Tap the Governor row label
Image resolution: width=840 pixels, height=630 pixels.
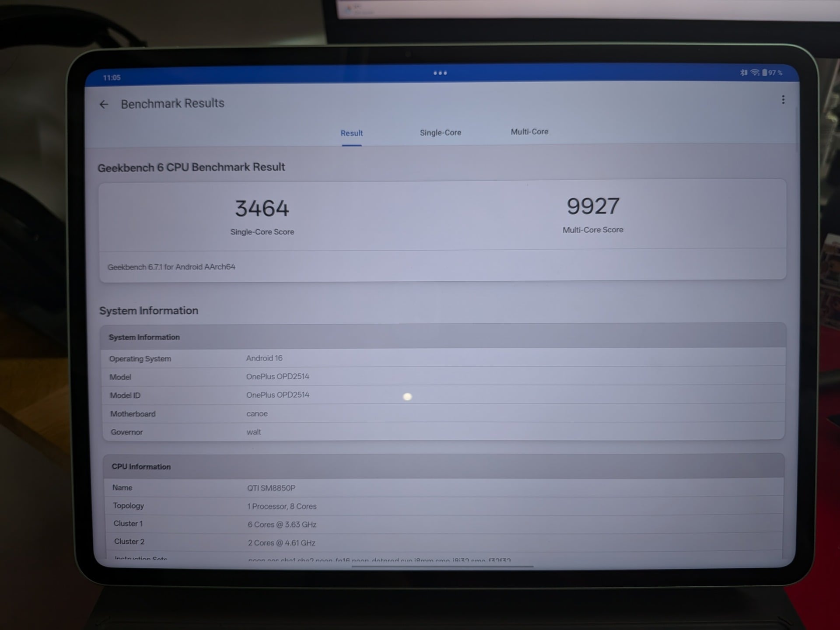(127, 432)
